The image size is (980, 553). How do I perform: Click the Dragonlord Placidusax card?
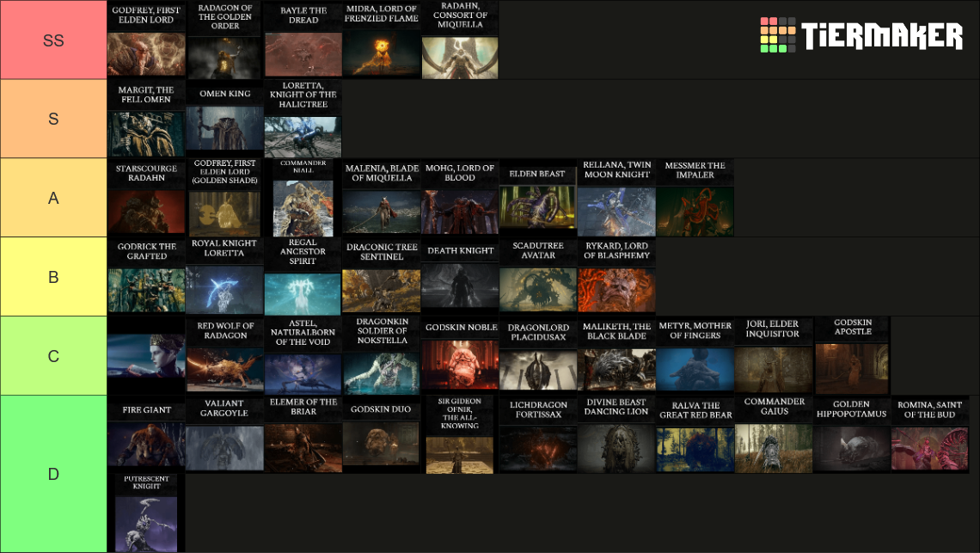pyautogui.click(x=538, y=355)
